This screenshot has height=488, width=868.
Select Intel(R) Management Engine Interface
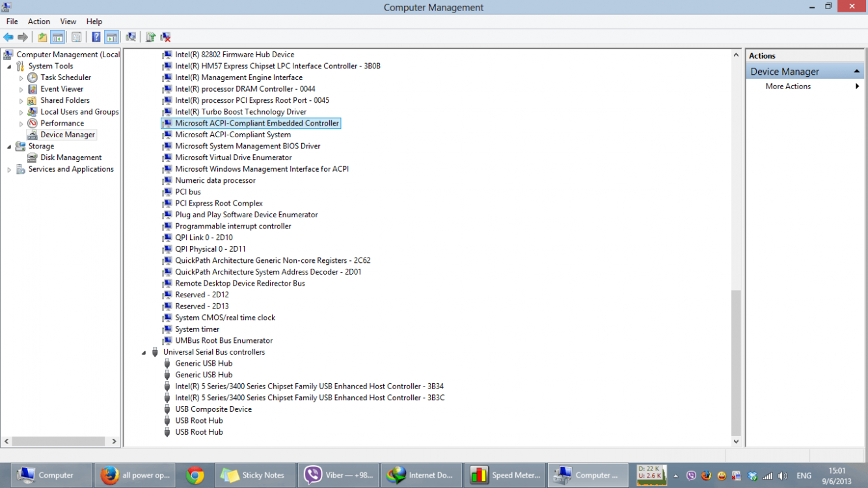pyautogui.click(x=239, y=77)
